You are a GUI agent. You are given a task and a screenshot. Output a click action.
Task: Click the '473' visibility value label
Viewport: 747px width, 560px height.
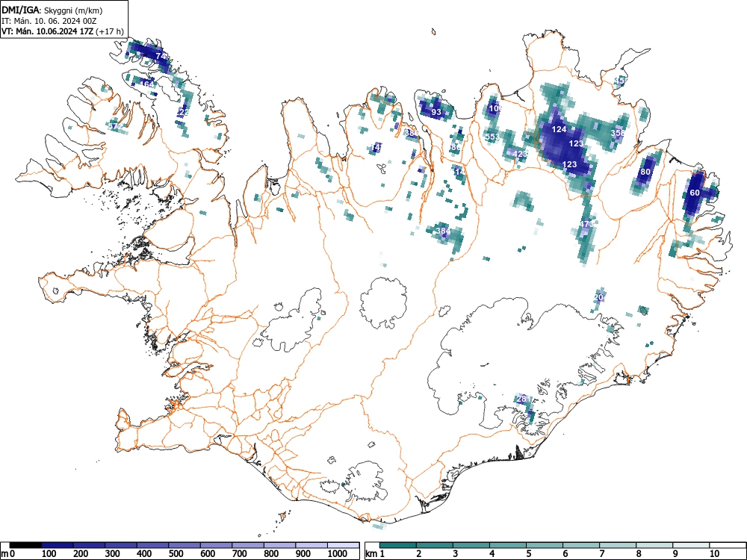click(587, 224)
